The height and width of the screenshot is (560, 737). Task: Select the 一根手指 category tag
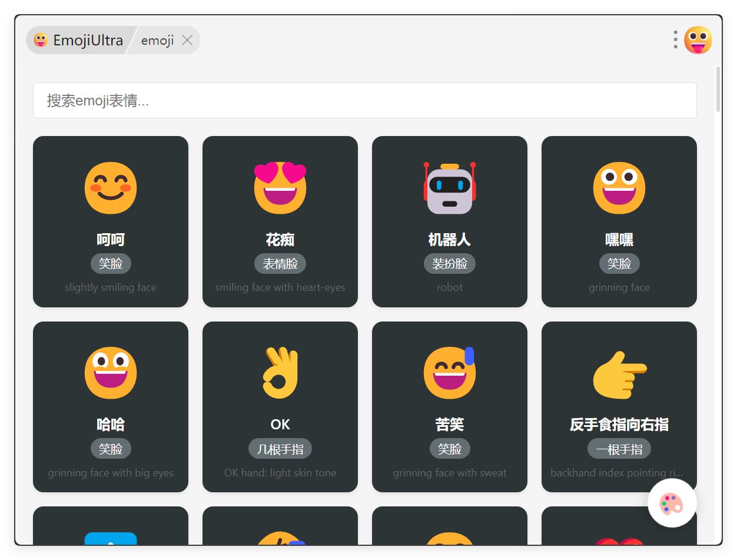pyautogui.click(x=619, y=449)
